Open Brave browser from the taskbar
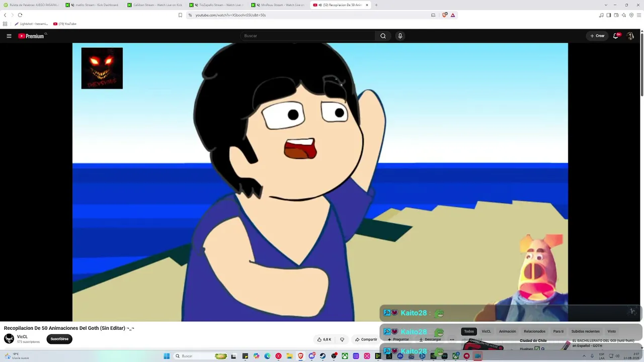The image size is (644, 362). [300, 356]
